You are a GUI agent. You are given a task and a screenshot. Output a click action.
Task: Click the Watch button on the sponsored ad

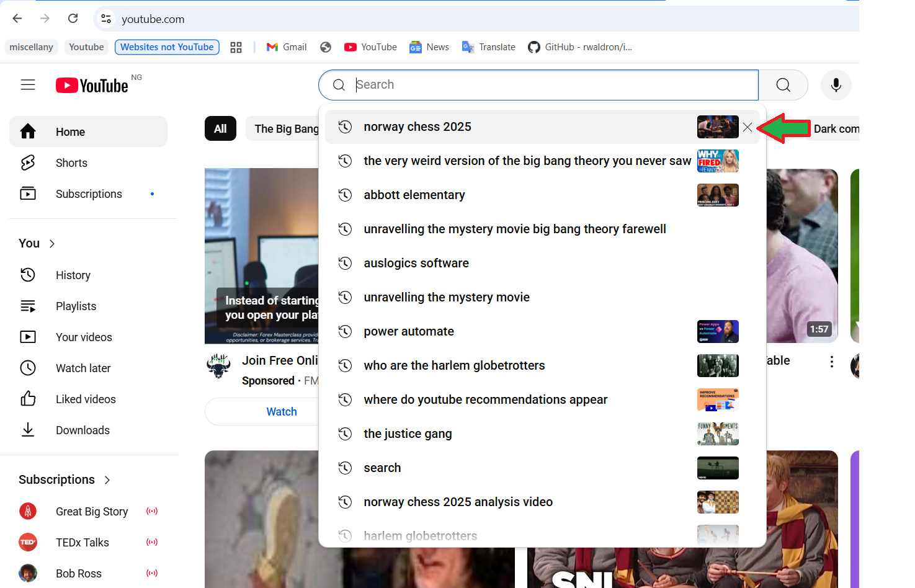tap(281, 411)
